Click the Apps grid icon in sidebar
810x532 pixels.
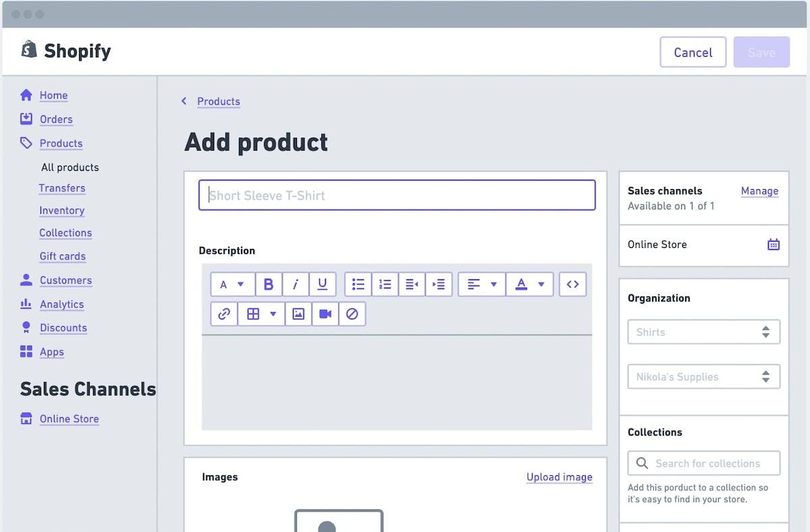pos(26,351)
